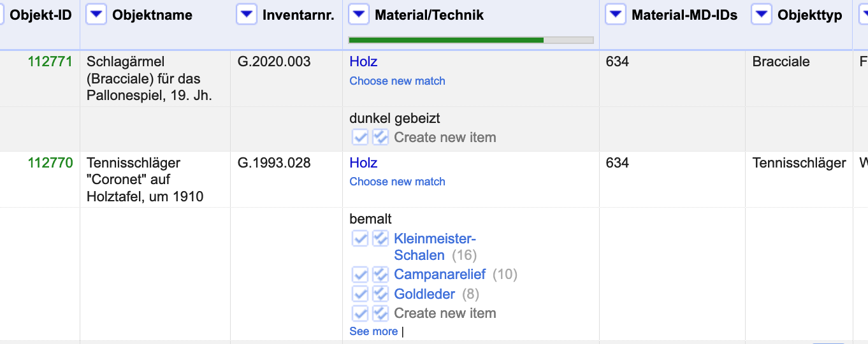
Task: Click the Objekt-ID cell 112770
Action: (x=50, y=163)
